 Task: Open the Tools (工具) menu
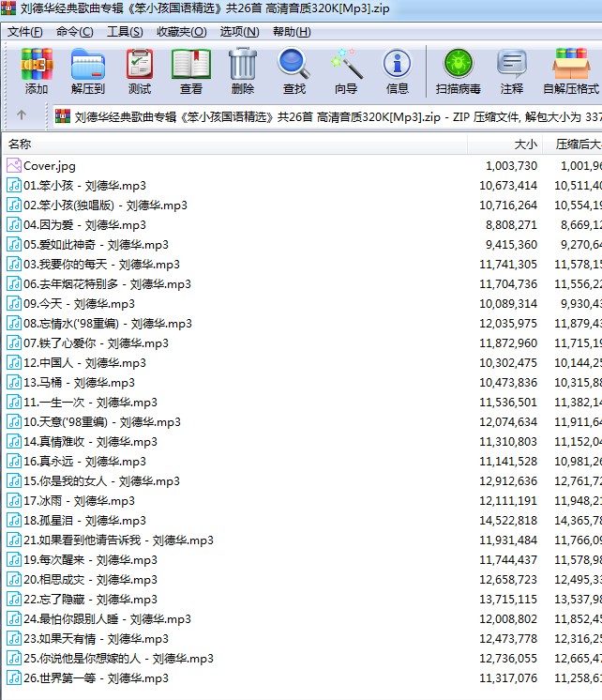(125, 32)
